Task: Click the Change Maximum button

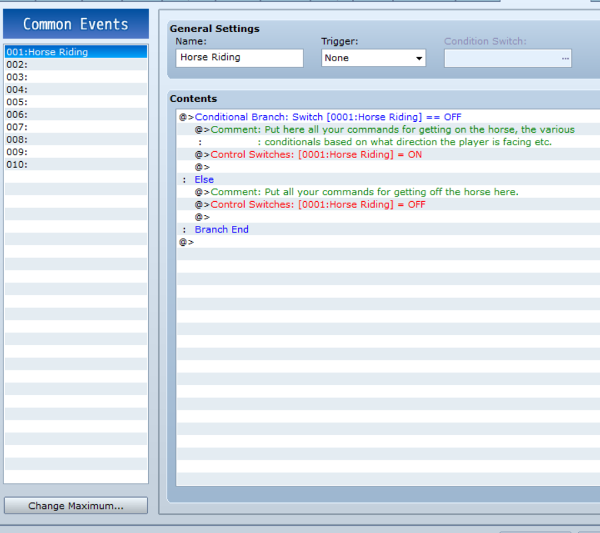Action: click(x=76, y=505)
